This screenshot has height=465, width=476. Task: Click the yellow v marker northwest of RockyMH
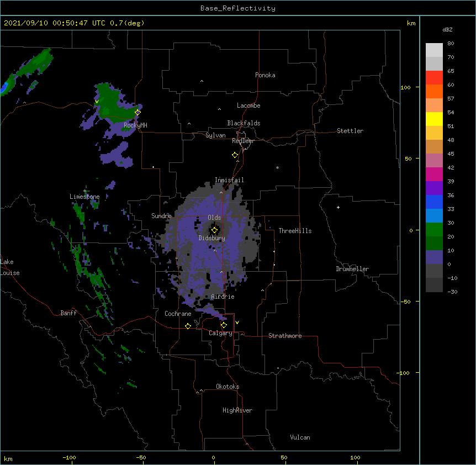[x=97, y=102]
